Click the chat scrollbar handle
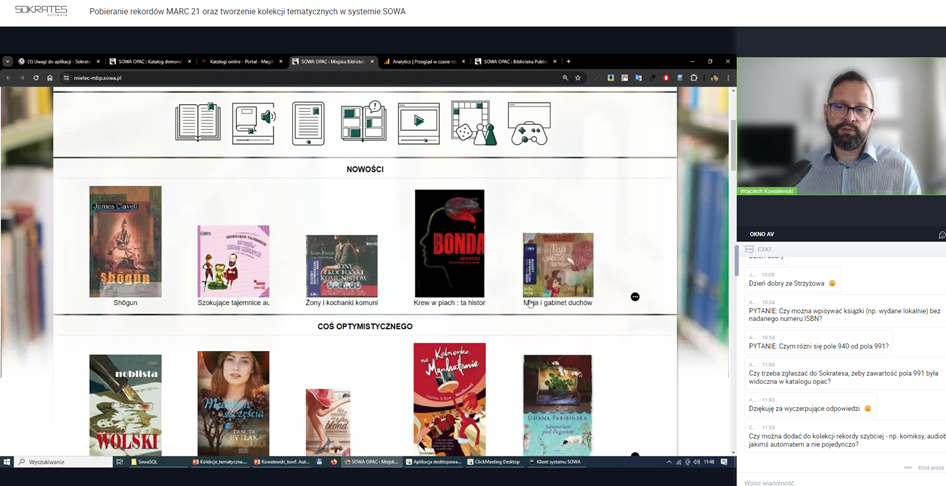946x486 pixels. coord(737,259)
